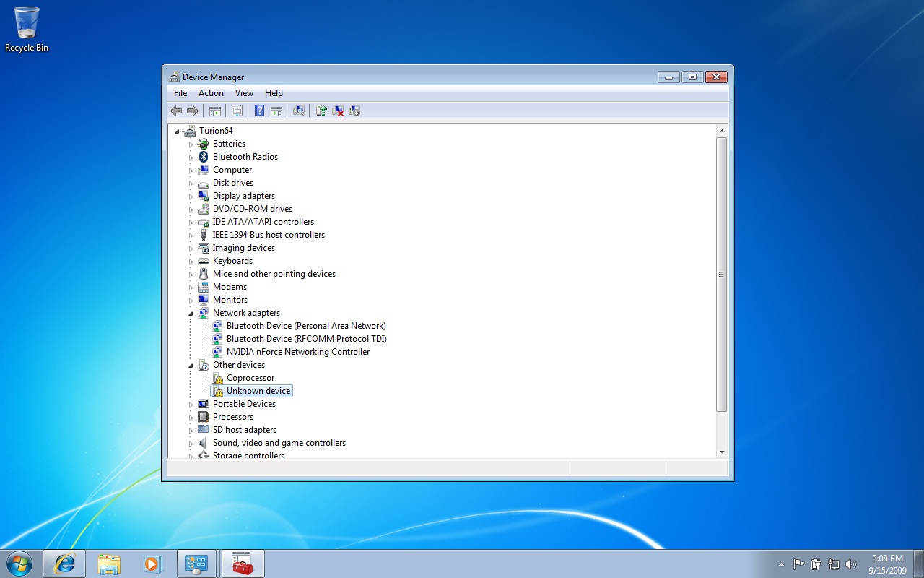This screenshot has height=578, width=924.
Task: Click the Uninstall device icon with red X
Action: click(338, 111)
